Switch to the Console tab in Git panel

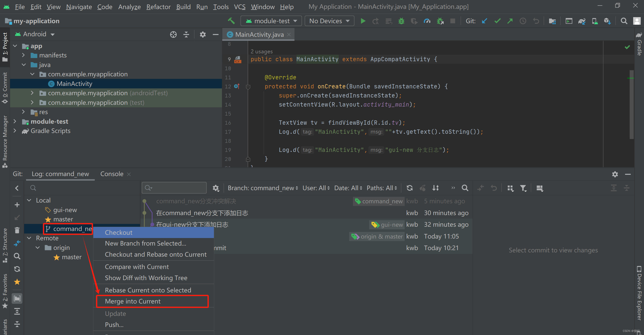(x=111, y=174)
